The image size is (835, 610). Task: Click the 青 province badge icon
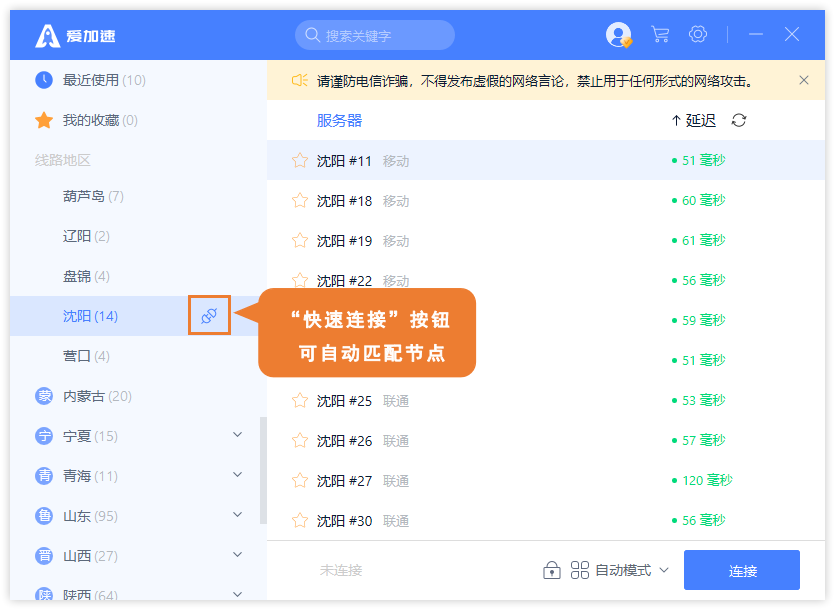pyautogui.click(x=44, y=475)
